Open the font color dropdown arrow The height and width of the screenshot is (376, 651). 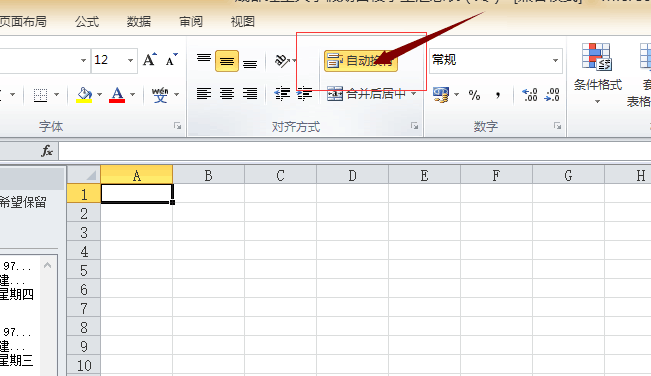(x=132, y=95)
